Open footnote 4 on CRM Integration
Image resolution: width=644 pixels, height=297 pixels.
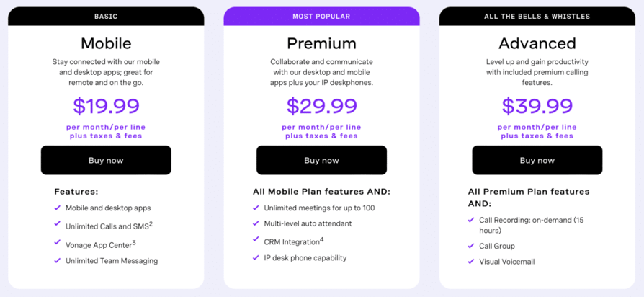coord(321,240)
